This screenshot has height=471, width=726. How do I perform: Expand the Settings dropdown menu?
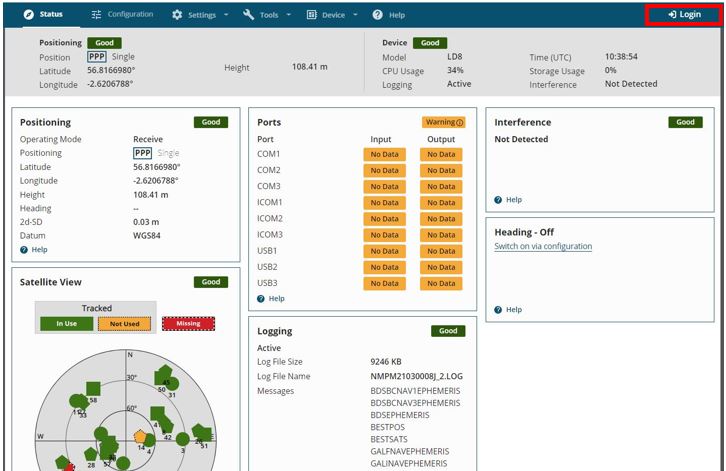pos(200,15)
